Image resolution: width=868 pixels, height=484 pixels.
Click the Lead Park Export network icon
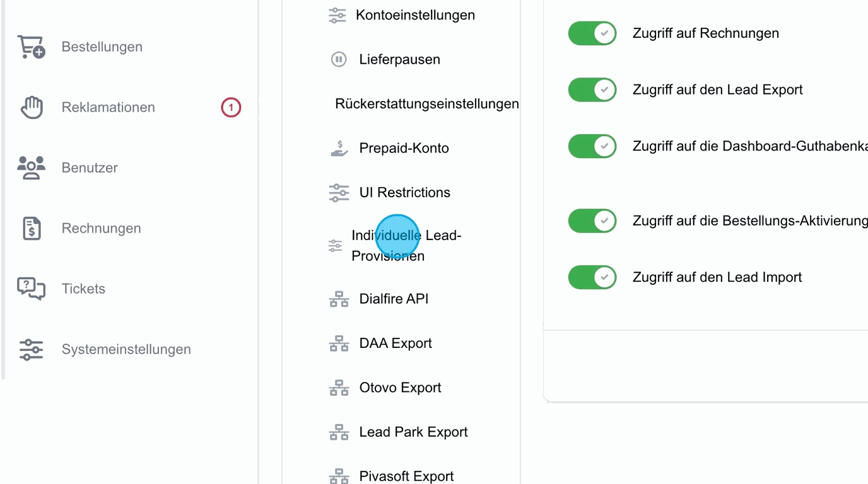coord(339,432)
